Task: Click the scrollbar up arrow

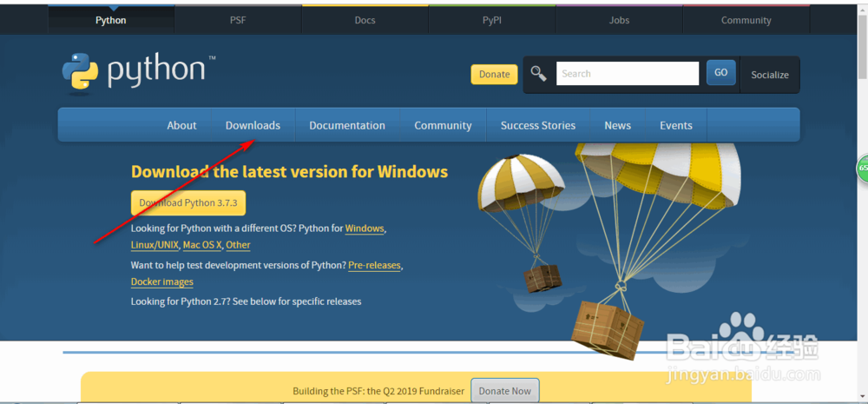Action: [x=863, y=8]
